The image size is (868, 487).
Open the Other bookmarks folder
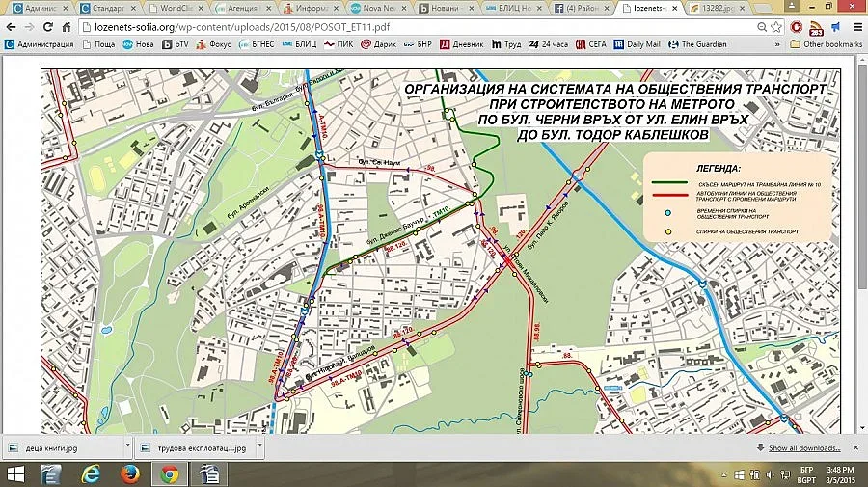tap(827, 44)
